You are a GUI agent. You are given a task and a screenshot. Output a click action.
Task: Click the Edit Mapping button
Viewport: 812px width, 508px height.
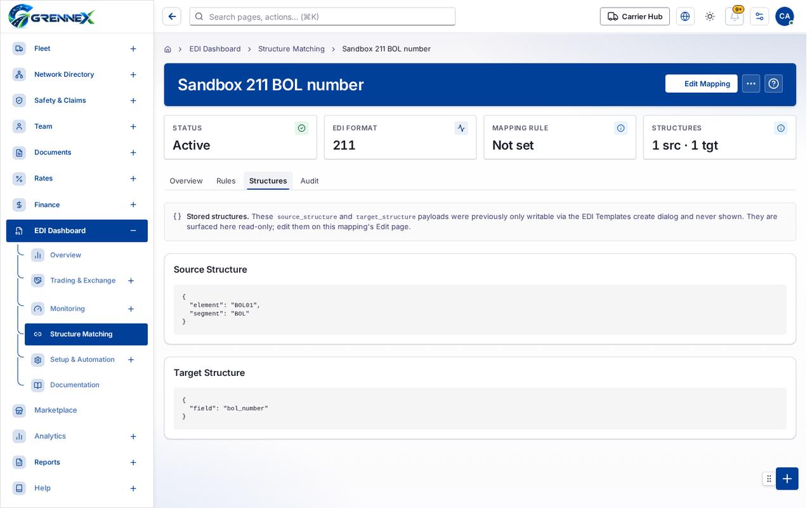point(701,84)
